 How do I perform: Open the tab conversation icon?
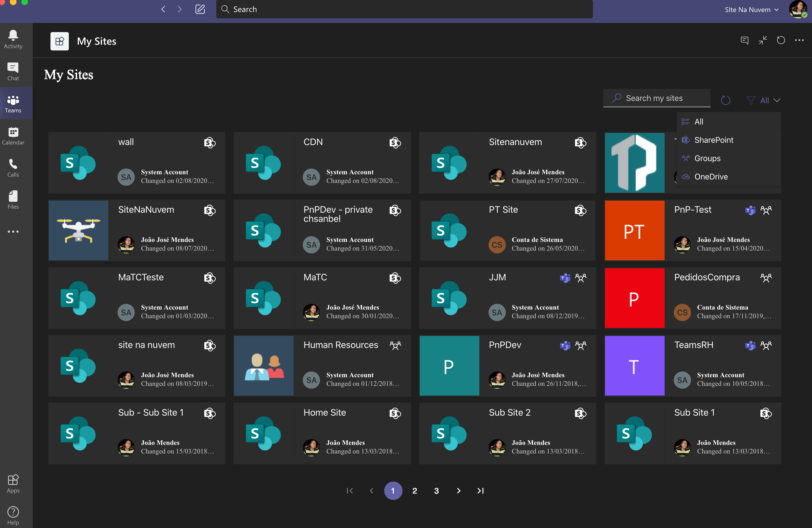(x=744, y=41)
